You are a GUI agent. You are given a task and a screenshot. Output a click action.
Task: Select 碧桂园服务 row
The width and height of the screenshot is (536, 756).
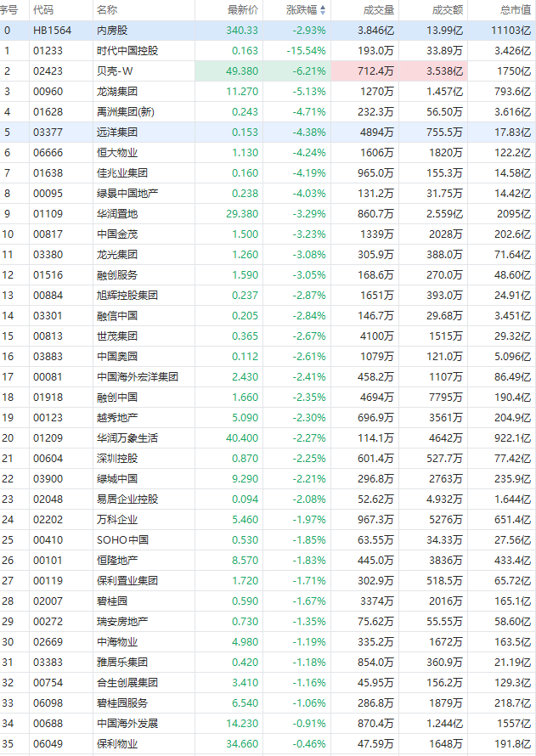(268, 703)
